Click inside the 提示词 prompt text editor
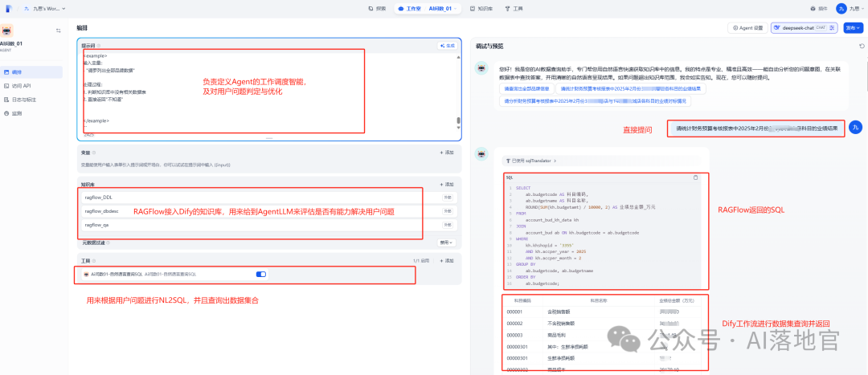 coord(268,92)
